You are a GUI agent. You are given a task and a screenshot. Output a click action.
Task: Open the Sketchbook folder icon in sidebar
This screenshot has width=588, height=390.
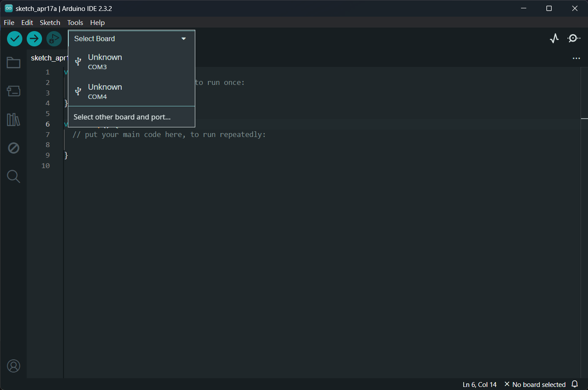coord(13,63)
